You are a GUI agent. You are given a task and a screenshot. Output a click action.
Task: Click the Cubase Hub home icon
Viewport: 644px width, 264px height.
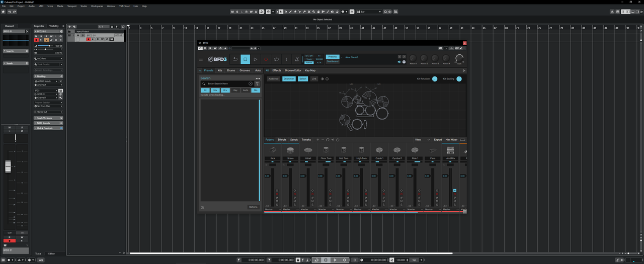tap(4, 12)
